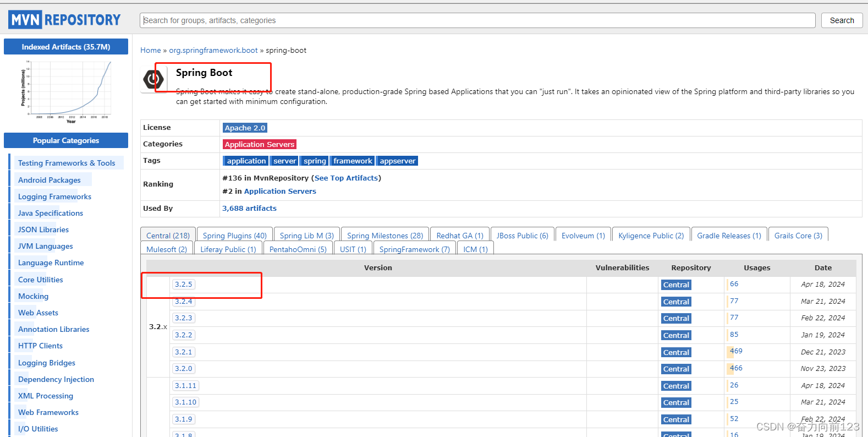Open Android Packages category

[50, 180]
